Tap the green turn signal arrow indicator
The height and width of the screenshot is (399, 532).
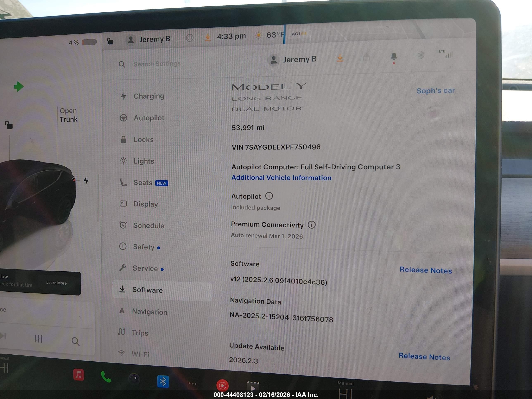[19, 87]
